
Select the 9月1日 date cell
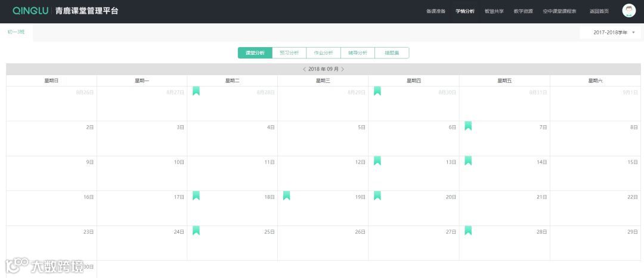click(595, 103)
